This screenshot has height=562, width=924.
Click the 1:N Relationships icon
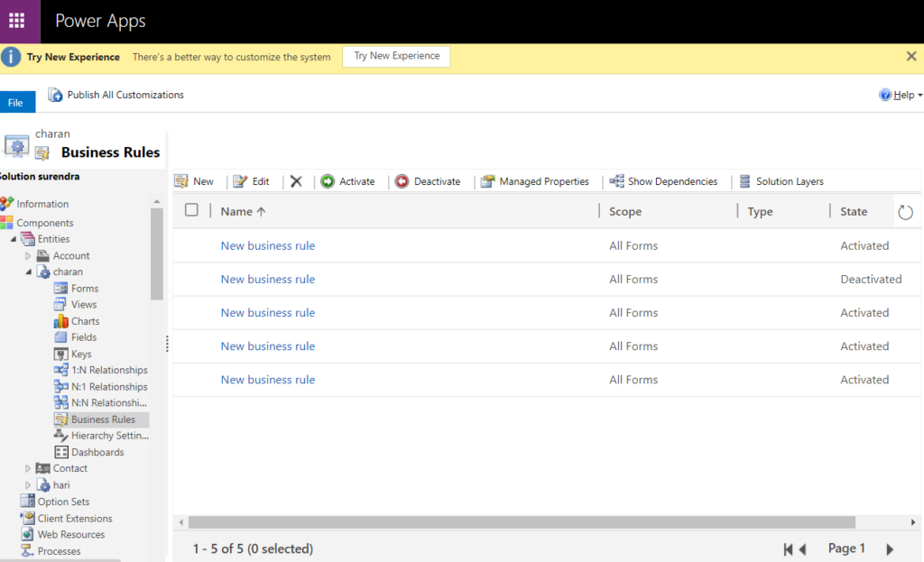point(60,370)
